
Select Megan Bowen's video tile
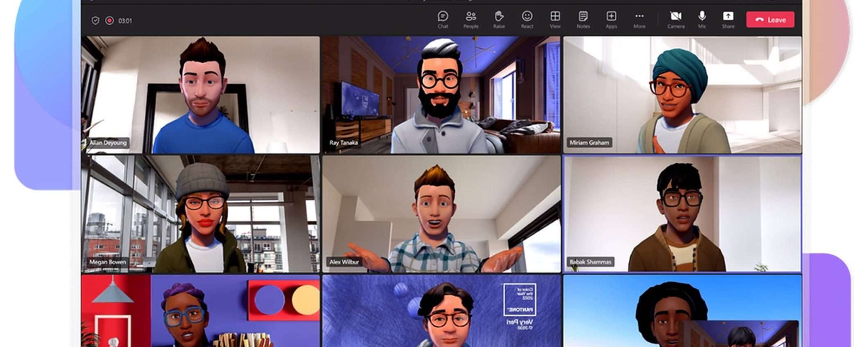(200, 214)
